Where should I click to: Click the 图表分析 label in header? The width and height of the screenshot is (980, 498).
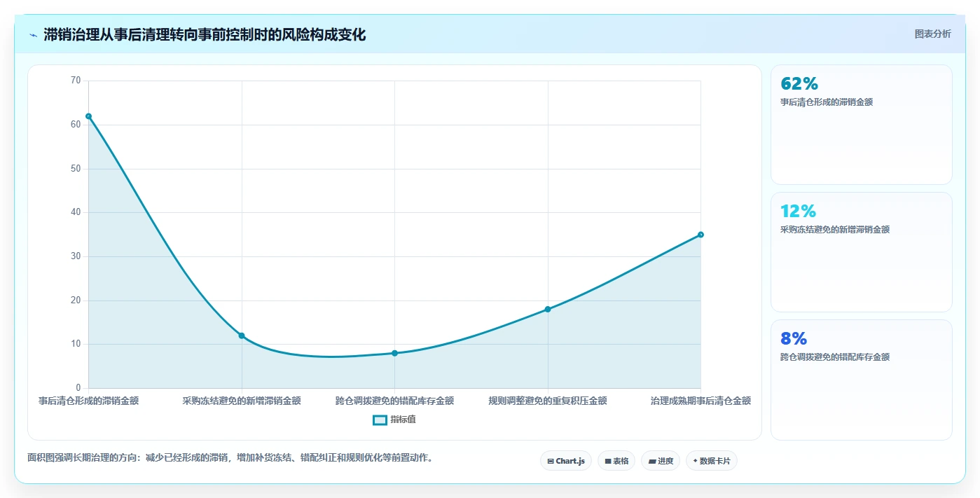click(x=933, y=34)
